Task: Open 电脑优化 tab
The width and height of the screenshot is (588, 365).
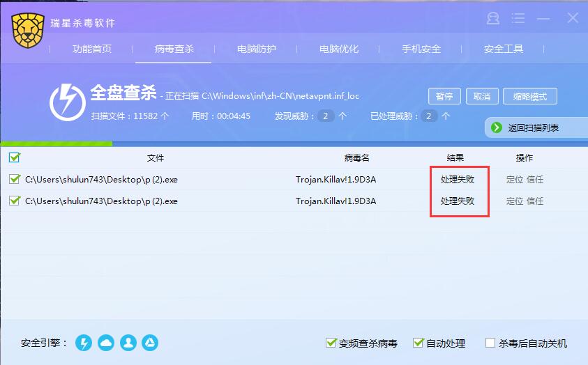Action: point(339,49)
